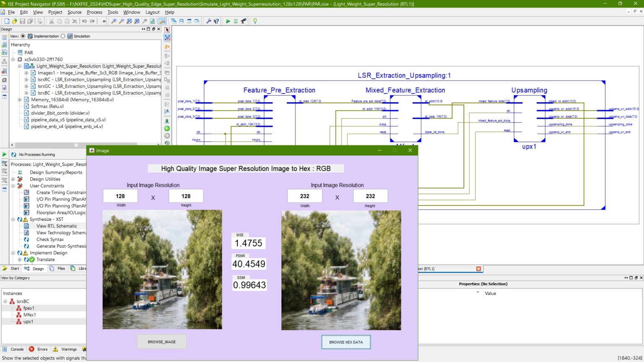
Task: Click the sigma summary icon in the toolbar
Action: [236, 21]
